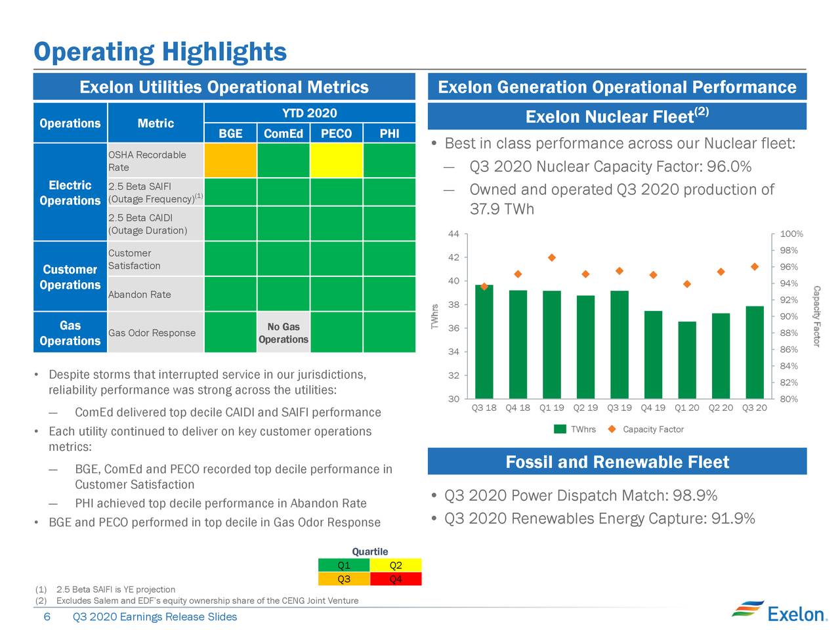
Task: Click Exelon Generation Operational Performance header
Action: tap(617, 87)
